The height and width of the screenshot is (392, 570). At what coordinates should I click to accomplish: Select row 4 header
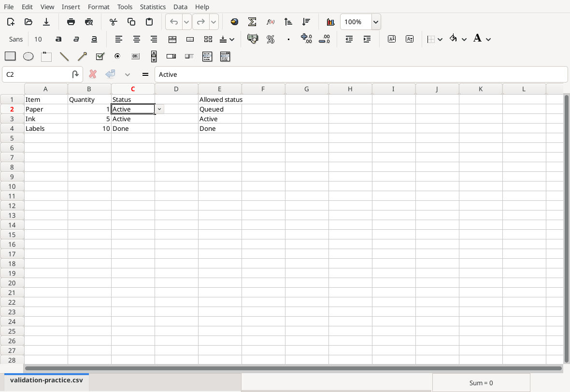12,128
